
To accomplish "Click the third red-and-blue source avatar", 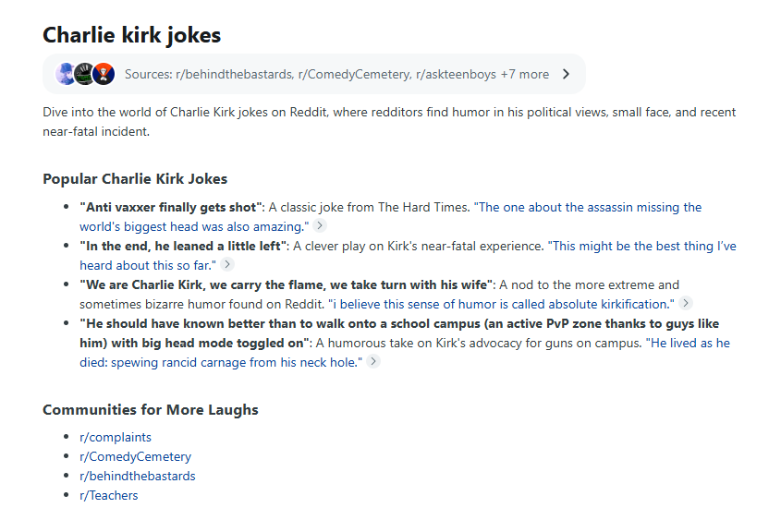I will [104, 74].
